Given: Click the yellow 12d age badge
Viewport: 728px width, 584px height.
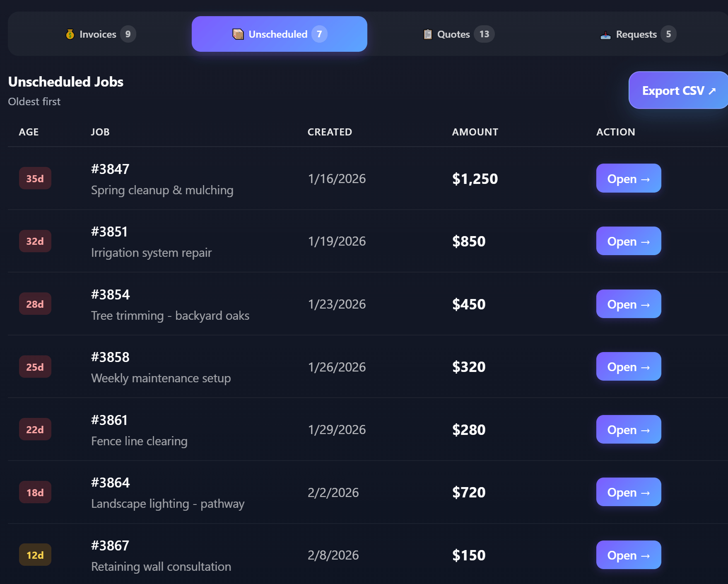Looking at the screenshot, I should tap(35, 555).
